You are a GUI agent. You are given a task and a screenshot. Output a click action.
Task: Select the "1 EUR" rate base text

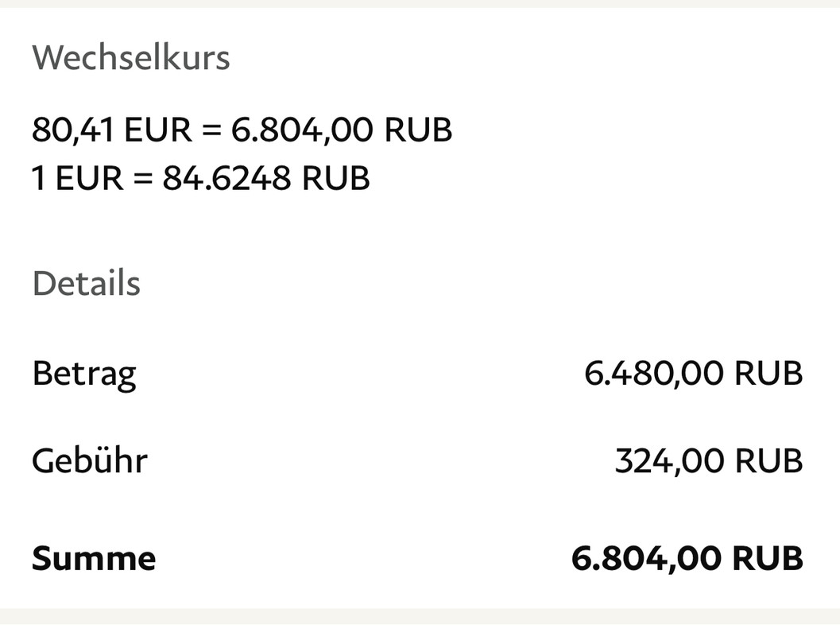coord(78,178)
